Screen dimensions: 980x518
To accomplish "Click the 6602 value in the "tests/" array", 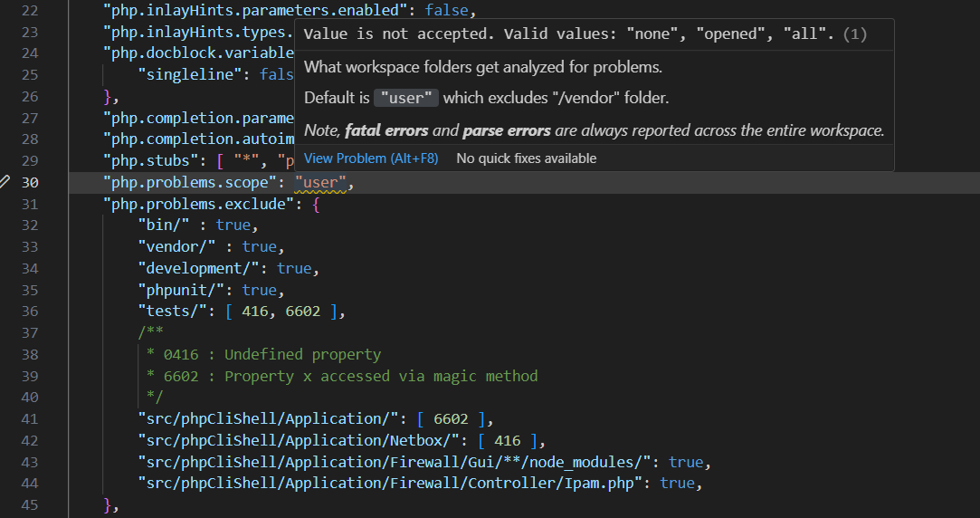I will tap(301, 312).
